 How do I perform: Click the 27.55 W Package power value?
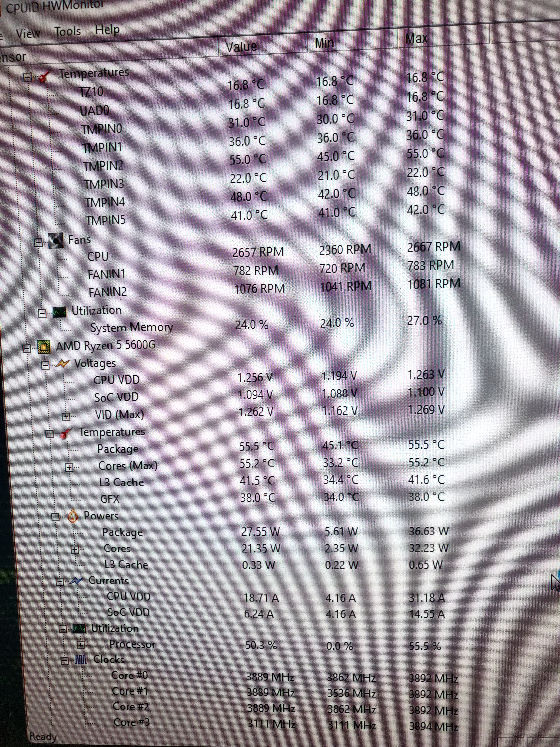pyautogui.click(x=261, y=532)
